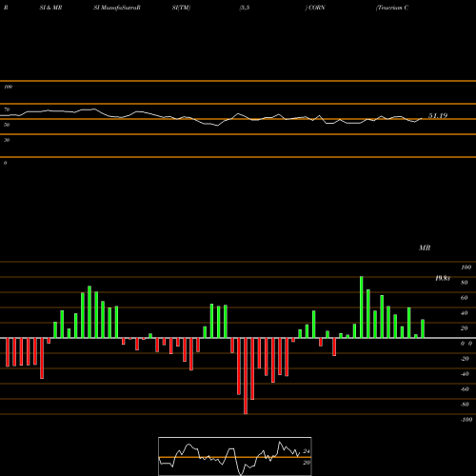Click the 'SI MunafaSutraR' header text
This screenshot has height=476, width=476.
tap(117, 8)
